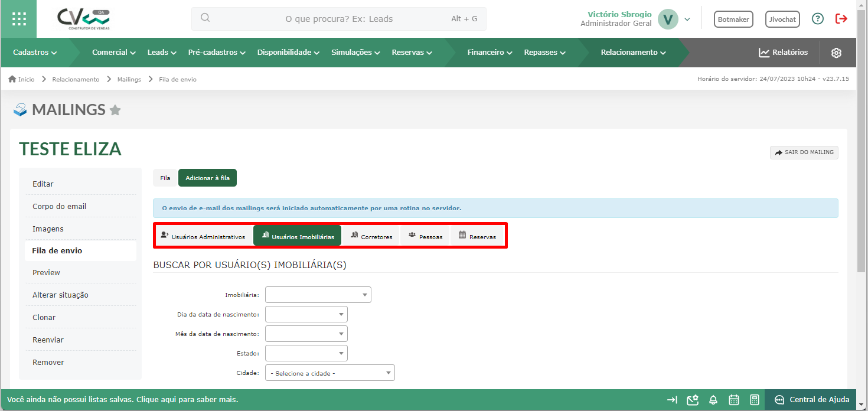868x411 pixels.
Task: Click the red logout icon
Action: pyautogui.click(x=841, y=19)
